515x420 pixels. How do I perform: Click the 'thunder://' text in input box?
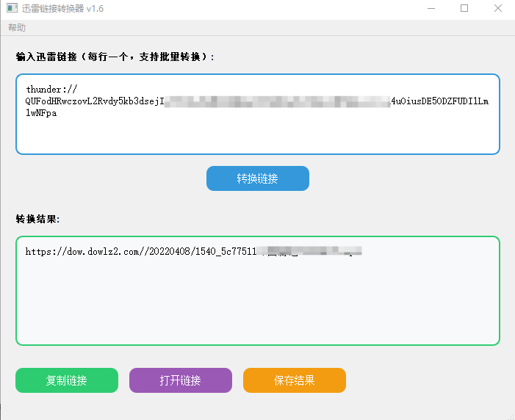click(51, 90)
